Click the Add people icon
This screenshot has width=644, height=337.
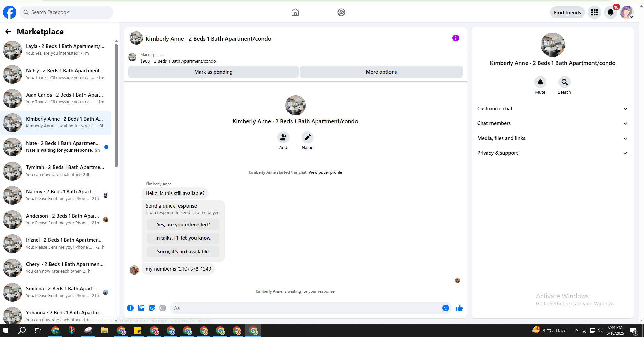tap(283, 137)
